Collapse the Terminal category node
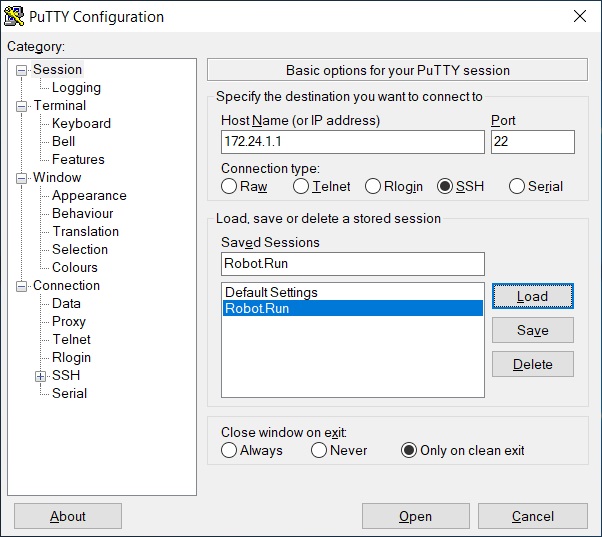The width and height of the screenshot is (602, 537). 22,106
